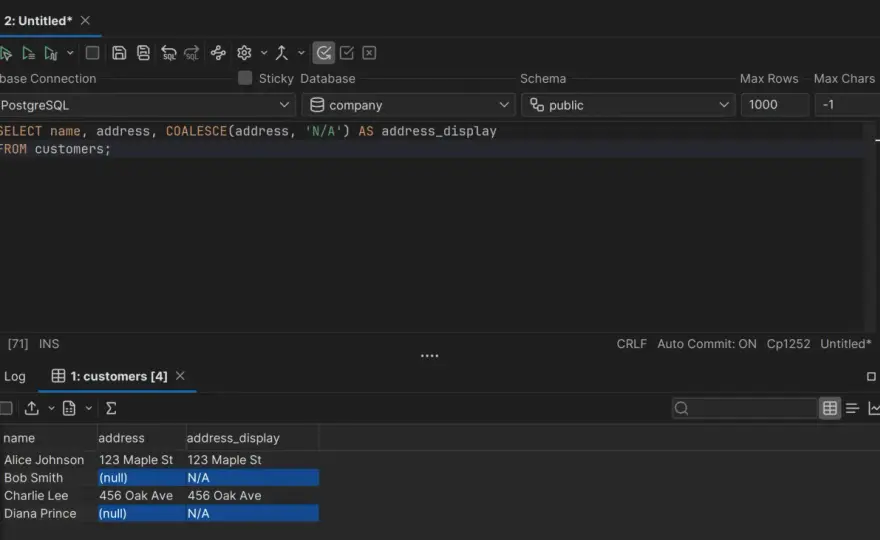This screenshot has height=540, width=880.
Task: Switch to grid view icon
Action: click(x=829, y=408)
